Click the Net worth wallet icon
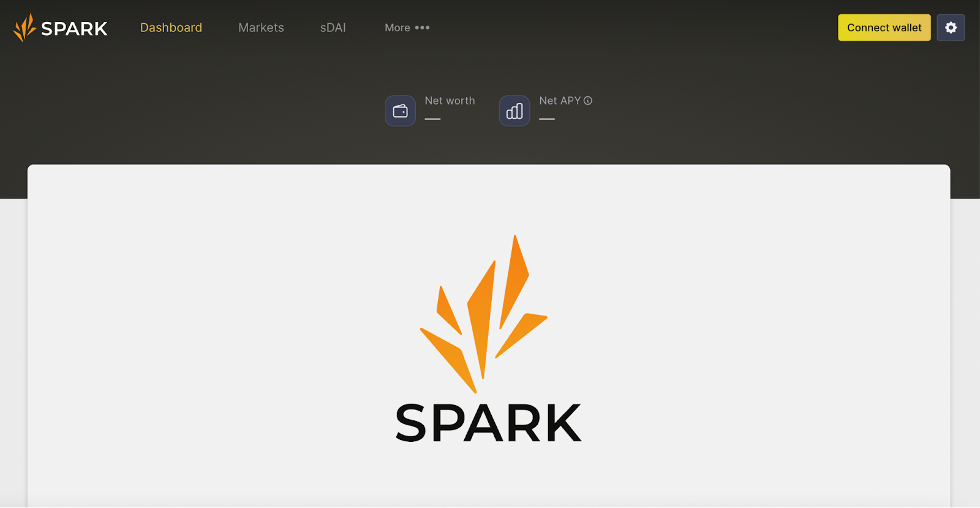Image resolution: width=980 pixels, height=508 pixels. click(x=400, y=111)
